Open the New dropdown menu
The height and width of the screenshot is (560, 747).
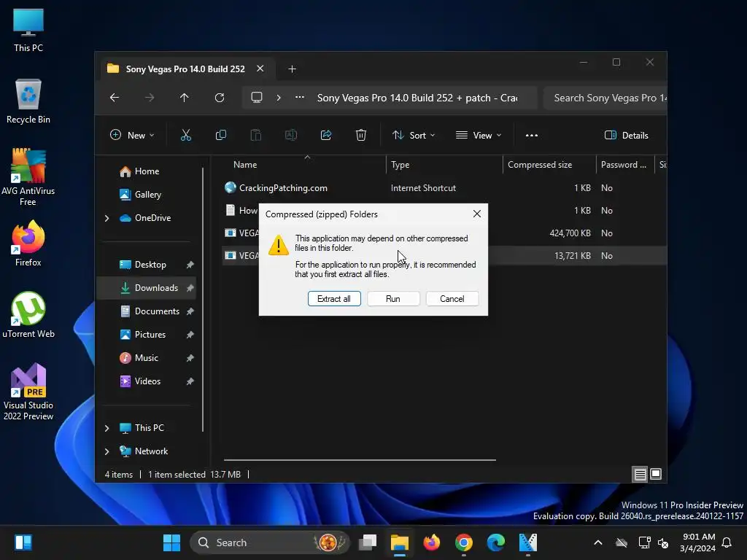[x=132, y=135]
